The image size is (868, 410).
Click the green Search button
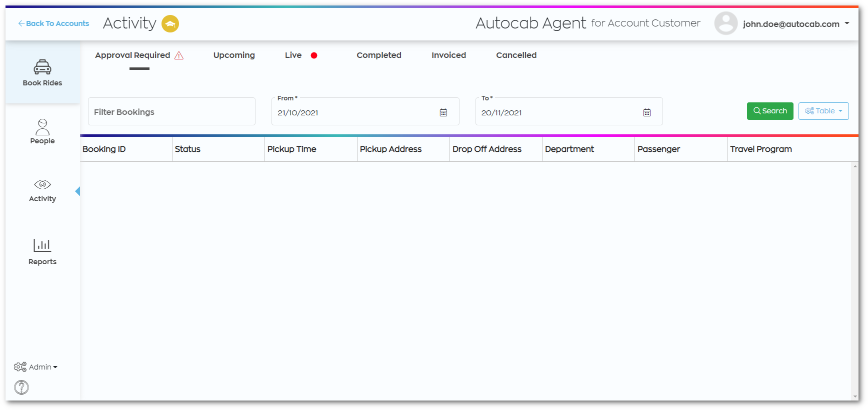(x=770, y=111)
